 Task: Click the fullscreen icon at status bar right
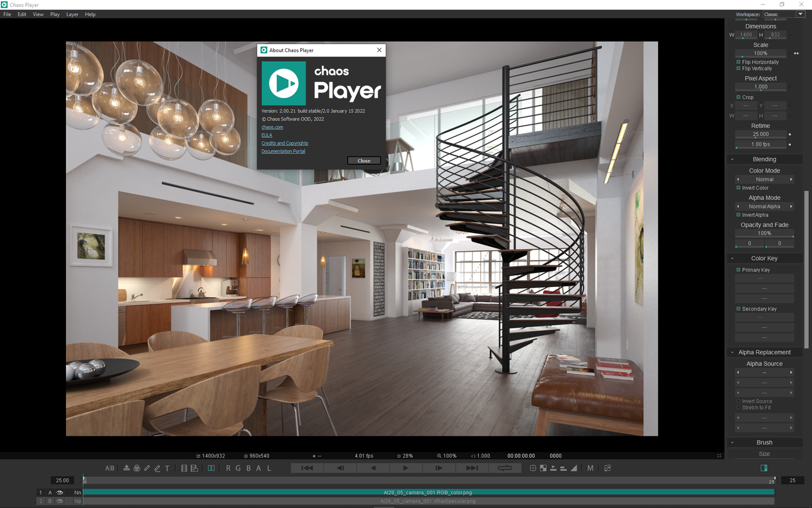719,456
